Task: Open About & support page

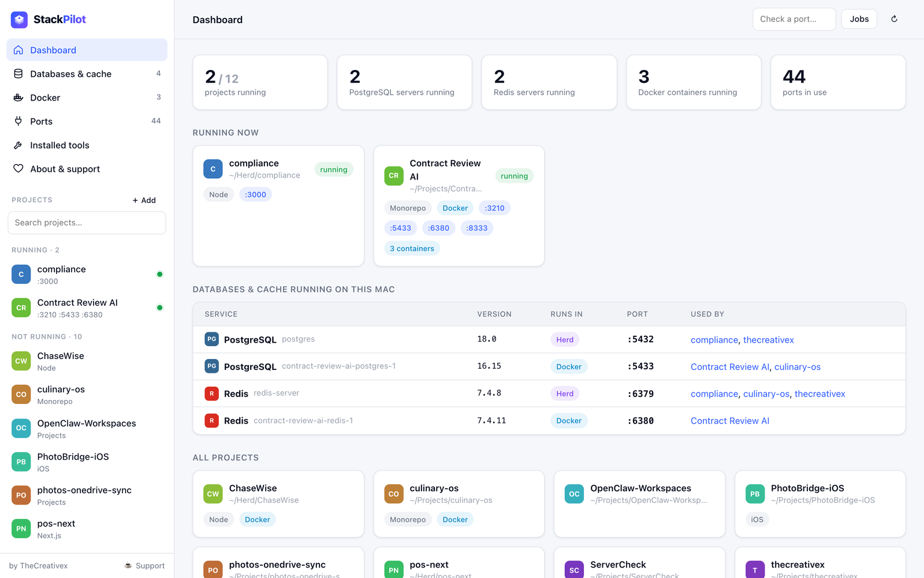Action: 87,169
